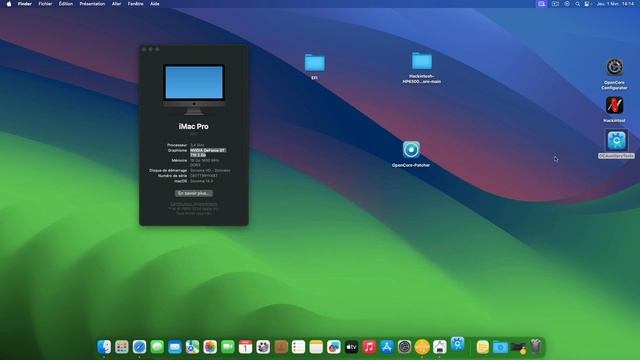Start FaceTime from the dock

(228, 347)
